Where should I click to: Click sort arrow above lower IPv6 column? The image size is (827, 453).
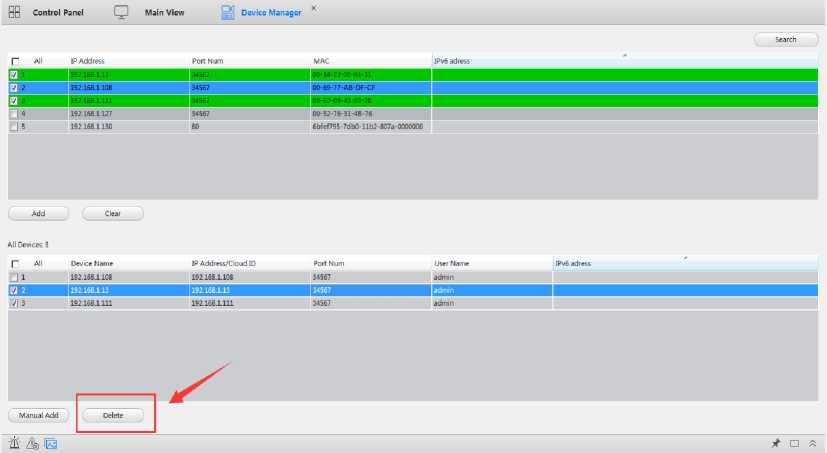coord(685,257)
